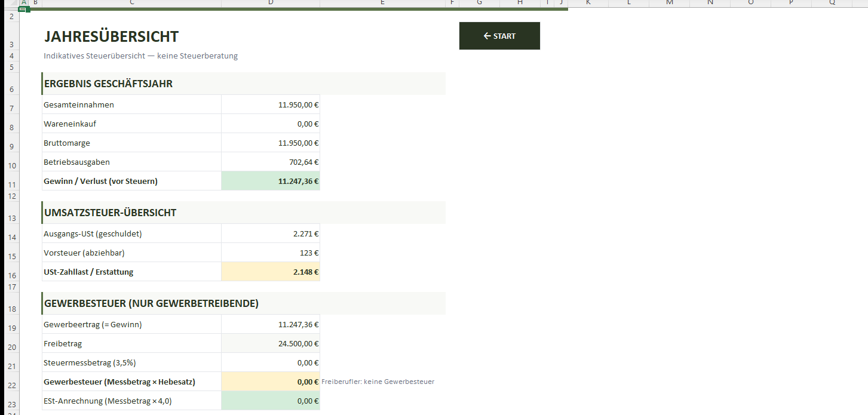The width and height of the screenshot is (868, 415).
Task: Click the 'Freiberufler: keine Gewerbesteuer' note
Action: (x=378, y=382)
